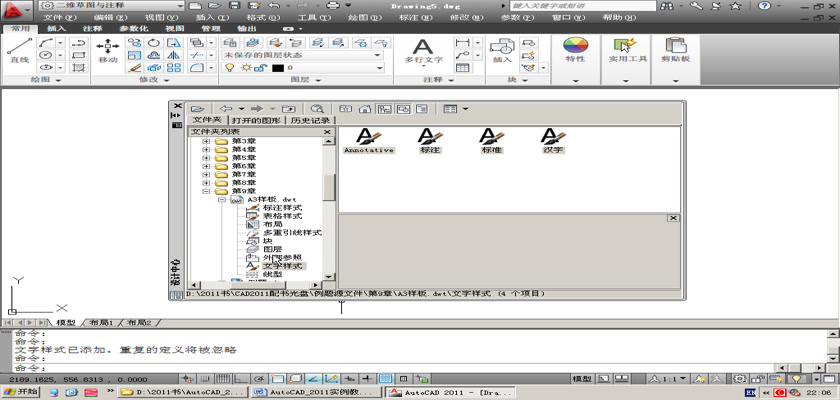Toggle the layer lightbulb on/off icon
Screen dimensions: 840x400
[230, 68]
